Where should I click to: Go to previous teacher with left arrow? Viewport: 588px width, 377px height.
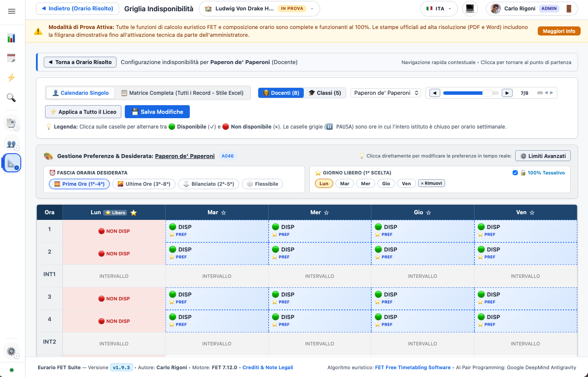(435, 93)
